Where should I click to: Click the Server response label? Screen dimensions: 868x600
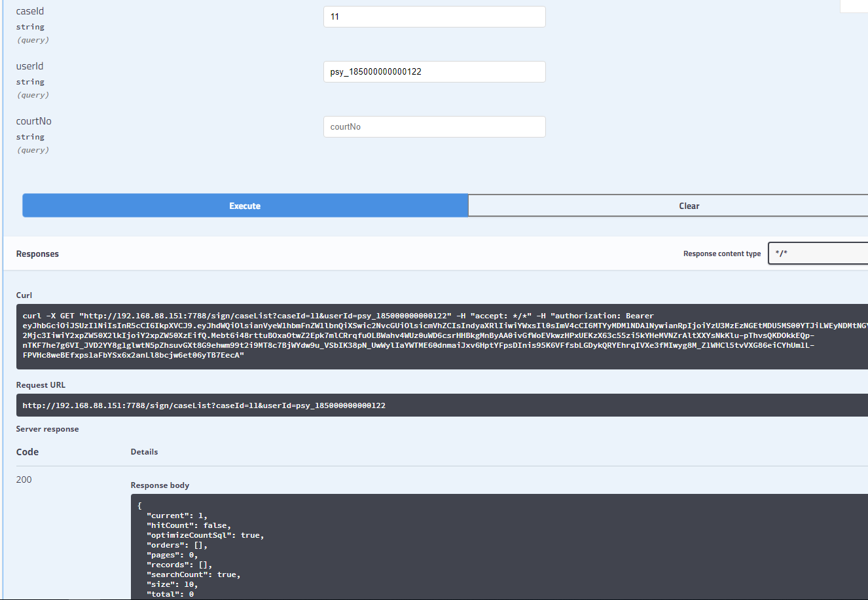[x=47, y=429]
